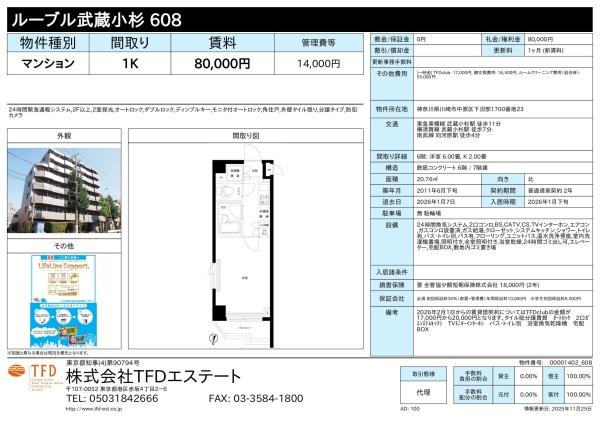600x423 pixels.
Task: Click the 外観 section heading
Action: pos(64,136)
